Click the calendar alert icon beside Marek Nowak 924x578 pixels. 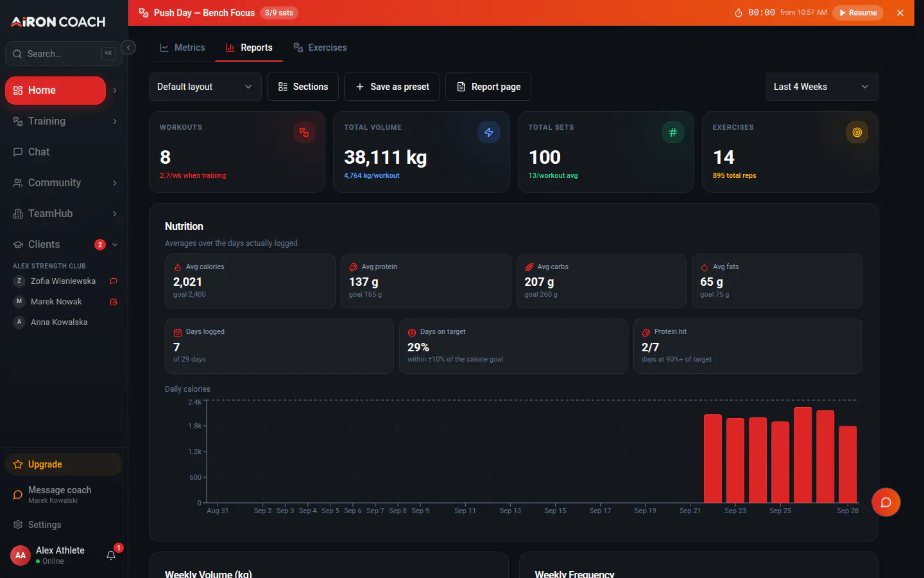(x=114, y=302)
